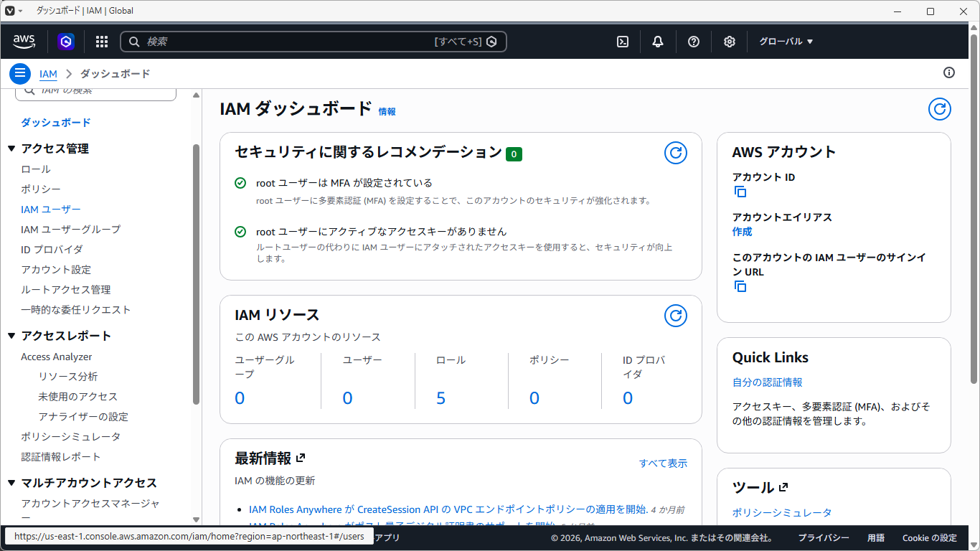Image resolution: width=980 pixels, height=551 pixels.
Task: Open the footer プライバシー link
Action: click(x=824, y=537)
